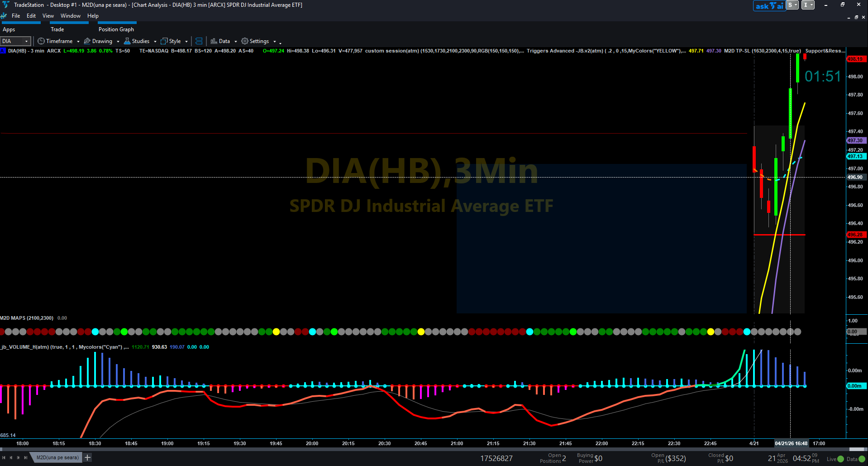868x466 pixels.
Task: Expand the I mode dropdown button
Action: click(x=808, y=5)
